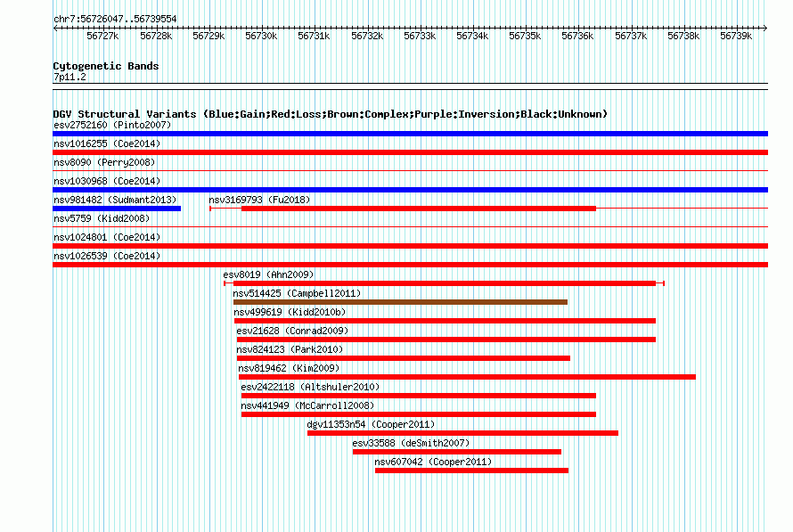This screenshot has width=793, height=532.
Task: Click the nsv1030968 (Coe2014) label
Action: tap(107, 181)
